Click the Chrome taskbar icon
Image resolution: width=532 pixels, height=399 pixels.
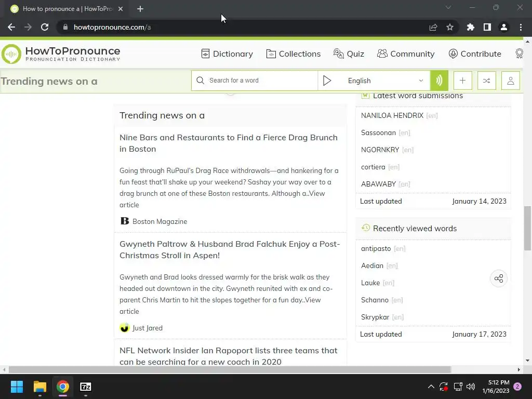pyautogui.click(x=63, y=387)
